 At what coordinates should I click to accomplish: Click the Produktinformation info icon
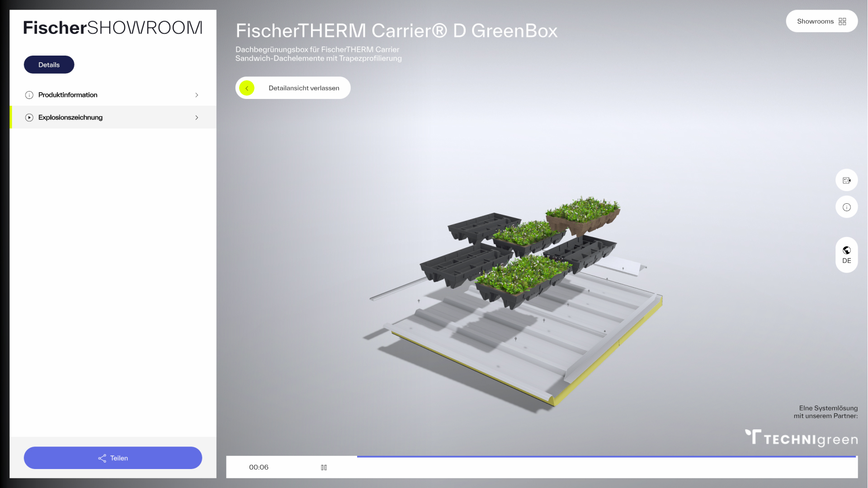tap(29, 95)
